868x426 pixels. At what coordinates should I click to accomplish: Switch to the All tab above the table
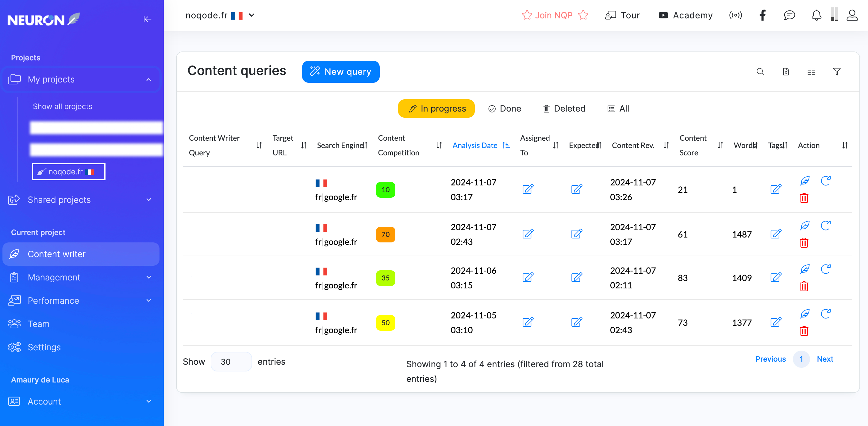coord(618,108)
